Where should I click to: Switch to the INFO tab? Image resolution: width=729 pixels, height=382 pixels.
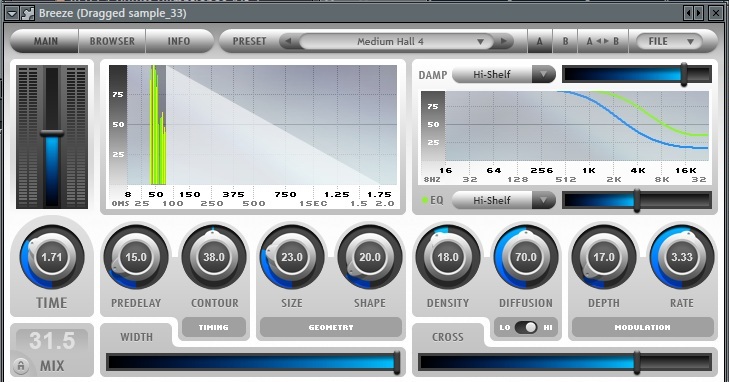point(179,41)
